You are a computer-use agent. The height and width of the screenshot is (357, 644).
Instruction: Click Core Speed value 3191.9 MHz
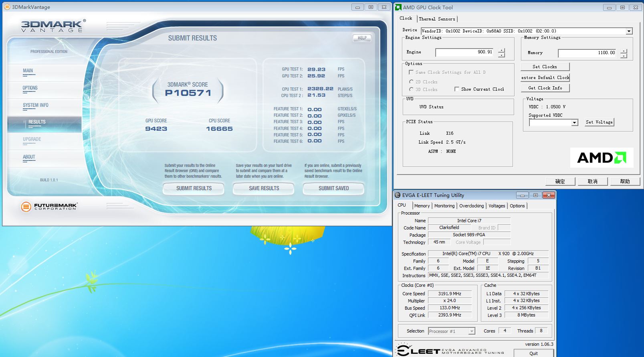450,294
